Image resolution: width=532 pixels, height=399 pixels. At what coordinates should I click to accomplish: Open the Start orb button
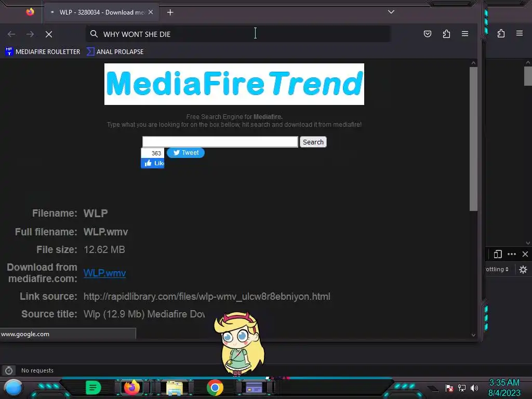(13, 388)
